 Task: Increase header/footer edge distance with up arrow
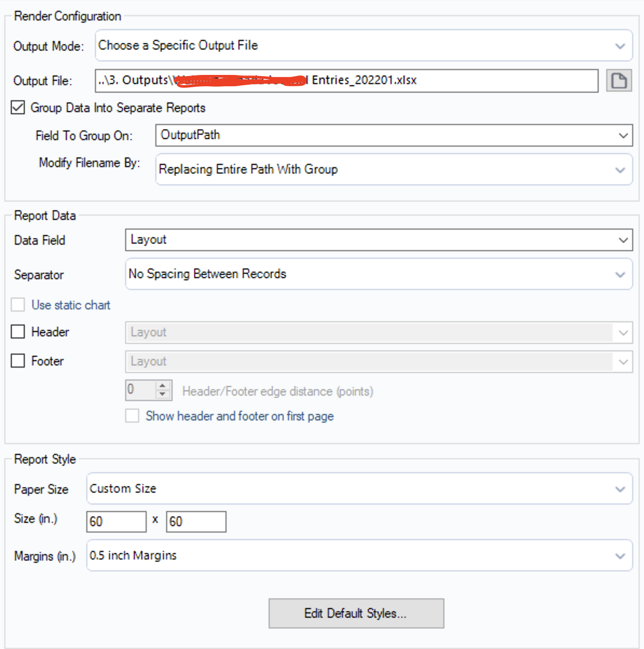(163, 385)
